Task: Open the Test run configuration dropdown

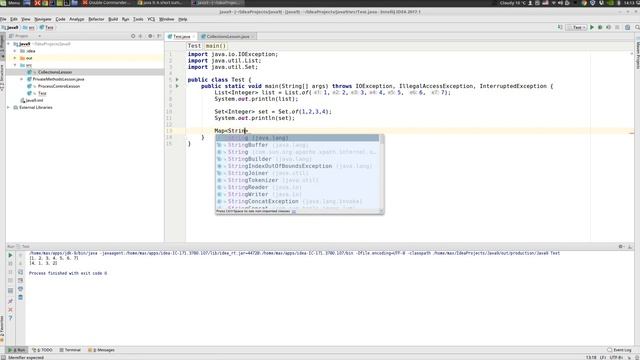Action: tap(577, 27)
